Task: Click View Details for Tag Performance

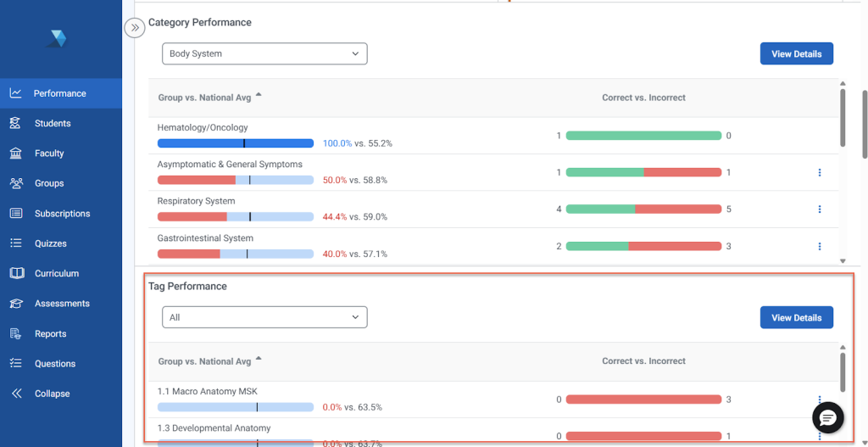Action: (x=796, y=317)
